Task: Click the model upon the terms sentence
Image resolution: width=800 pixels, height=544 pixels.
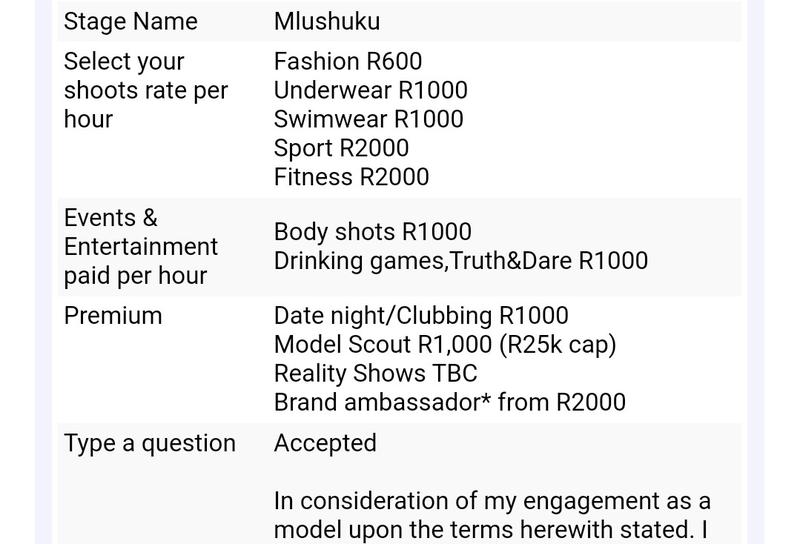Action: pos(491,530)
